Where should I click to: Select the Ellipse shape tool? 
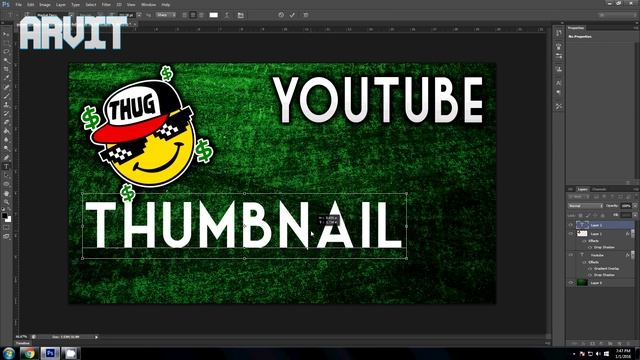click(x=6, y=184)
